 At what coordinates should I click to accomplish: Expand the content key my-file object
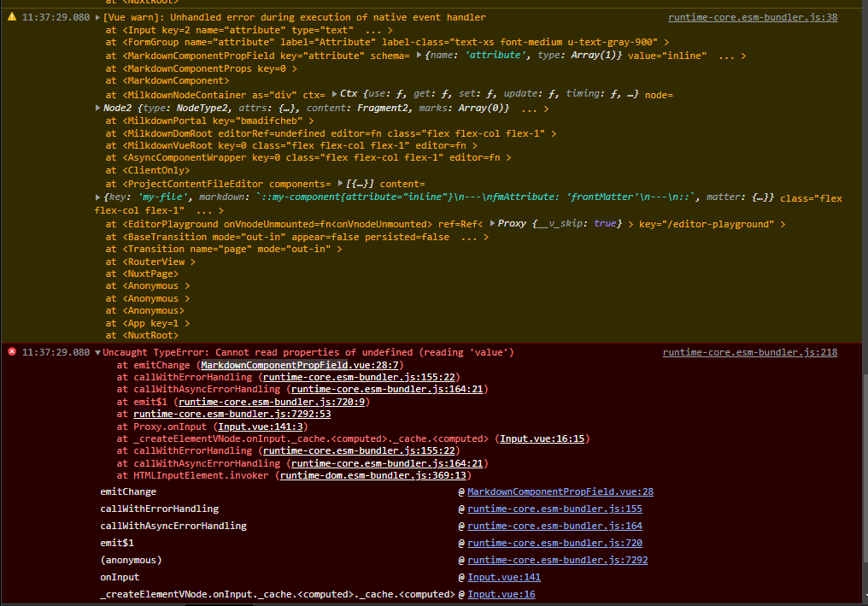click(x=97, y=197)
